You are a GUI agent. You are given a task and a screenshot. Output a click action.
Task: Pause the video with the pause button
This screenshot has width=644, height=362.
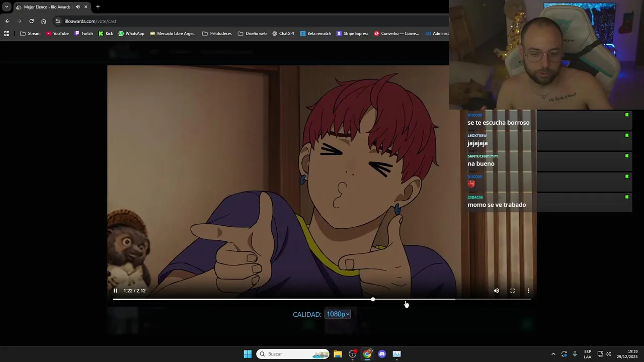(115, 291)
